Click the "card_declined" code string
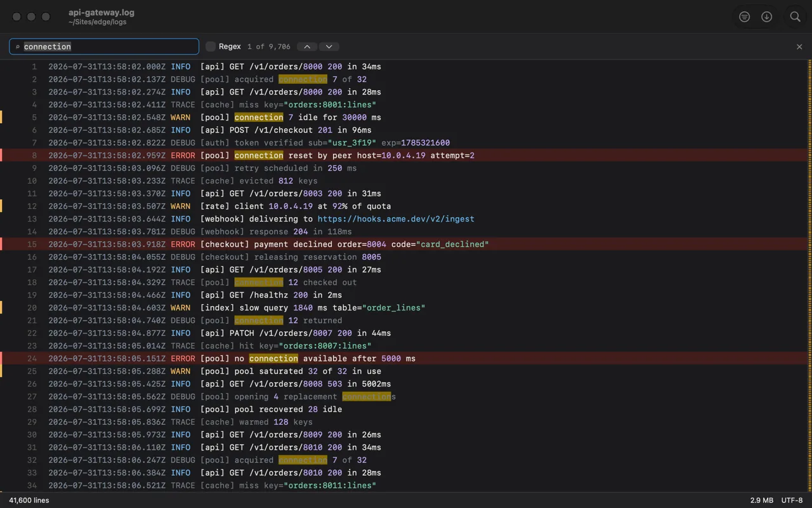This screenshot has width=812, height=508. pyautogui.click(x=452, y=244)
